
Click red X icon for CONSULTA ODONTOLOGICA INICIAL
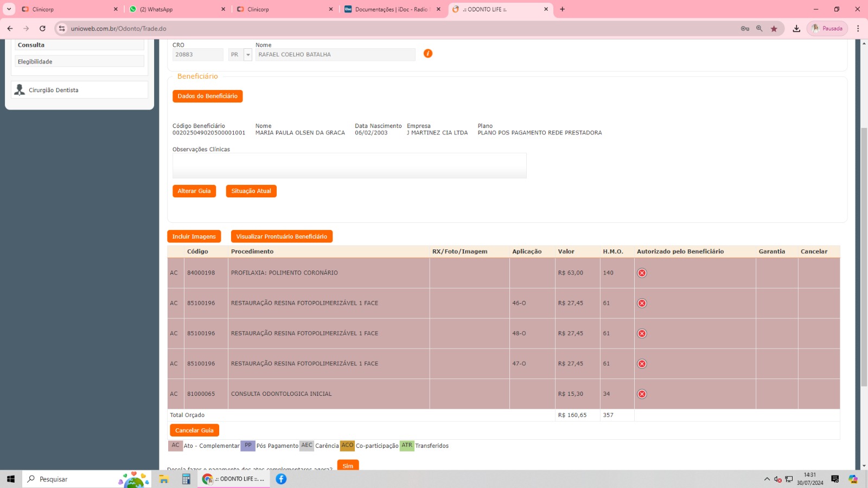(x=642, y=394)
